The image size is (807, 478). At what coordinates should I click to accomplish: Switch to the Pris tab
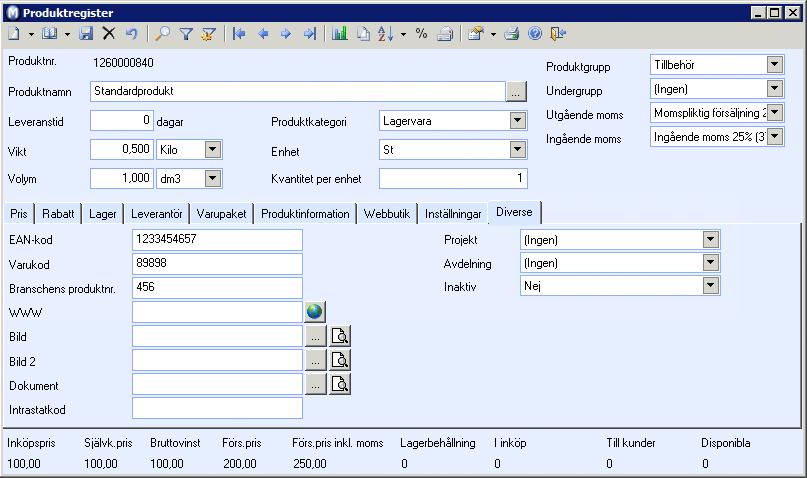tap(19, 214)
